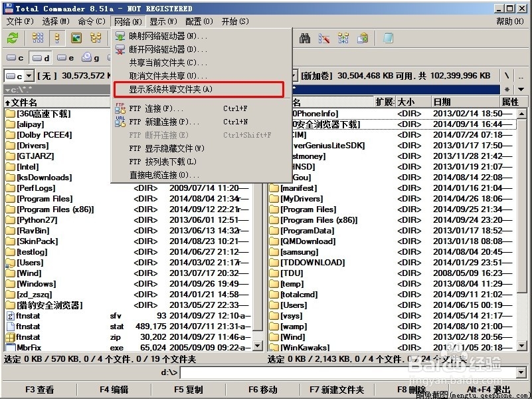Screen dimensions: 532x399
Task: Collapse the left path c:\*.* arrow
Action: coord(7,90)
